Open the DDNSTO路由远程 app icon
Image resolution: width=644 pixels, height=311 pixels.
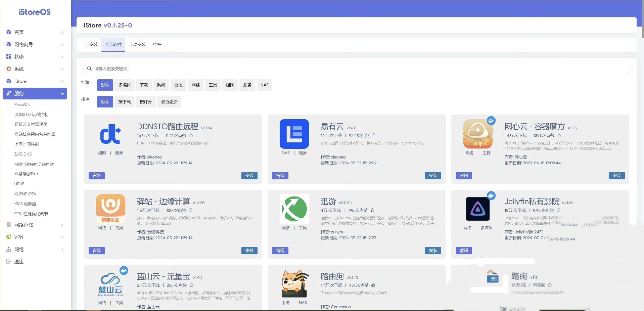click(110, 134)
